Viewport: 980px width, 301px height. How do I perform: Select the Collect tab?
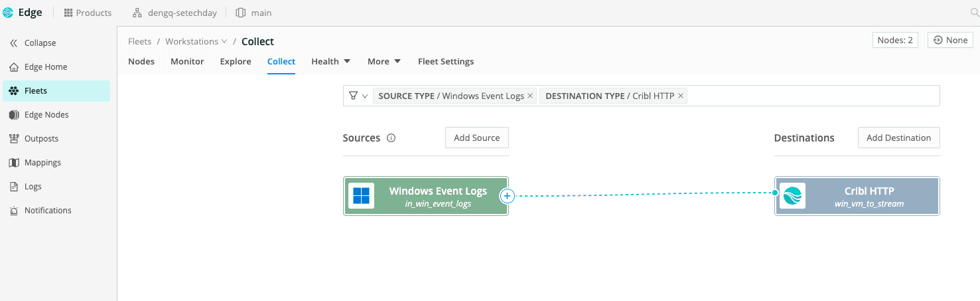coord(281,62)
